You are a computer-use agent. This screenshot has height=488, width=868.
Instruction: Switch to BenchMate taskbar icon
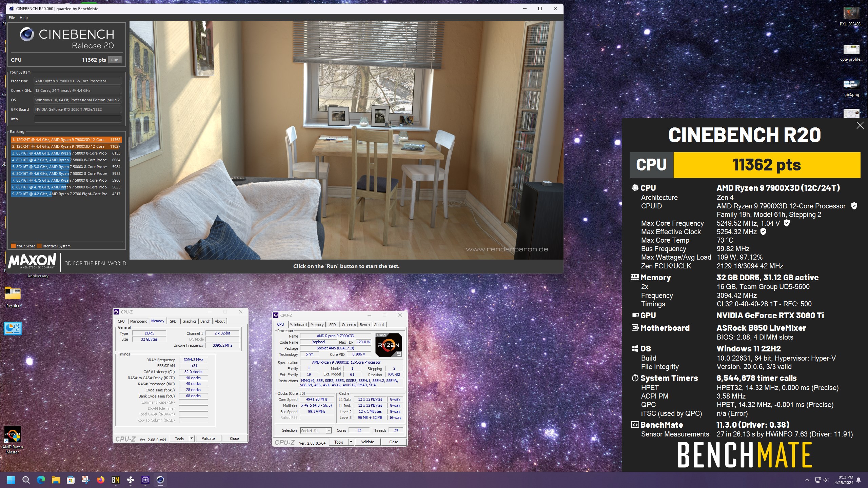coord(116,480)
